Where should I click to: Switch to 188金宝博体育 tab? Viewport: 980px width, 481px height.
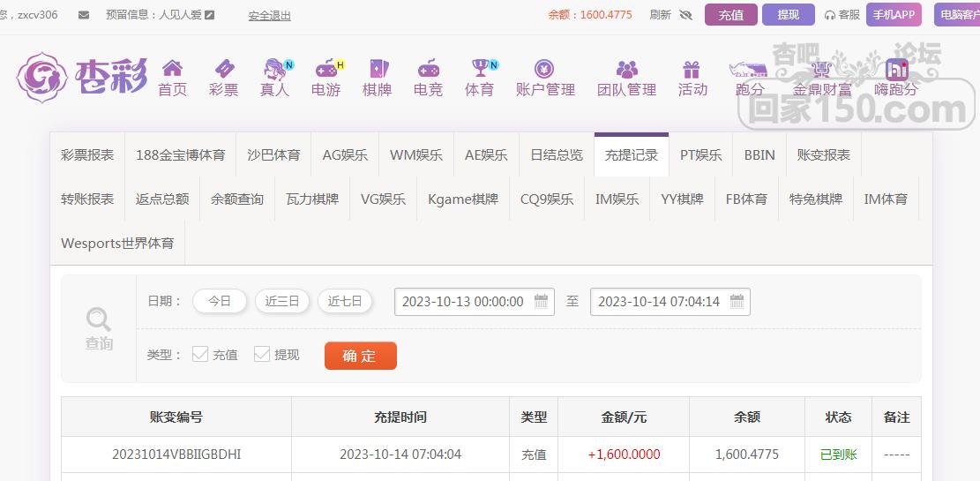[x=181, y=155]
